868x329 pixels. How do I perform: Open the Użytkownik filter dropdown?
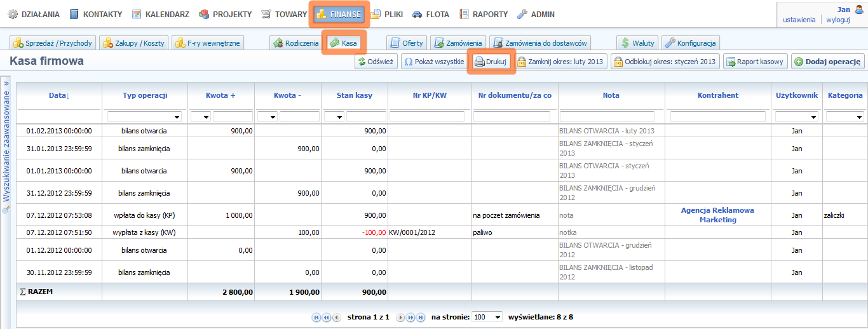click(796, 117)
